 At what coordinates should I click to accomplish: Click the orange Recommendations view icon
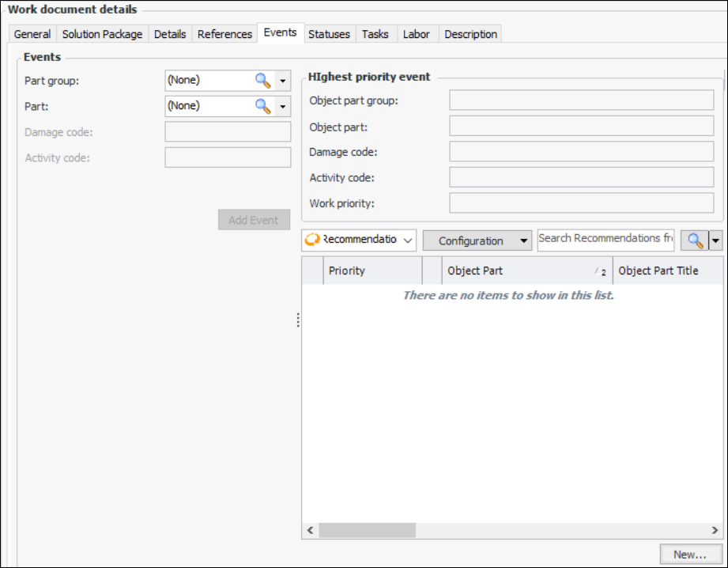tap(312, 240)
